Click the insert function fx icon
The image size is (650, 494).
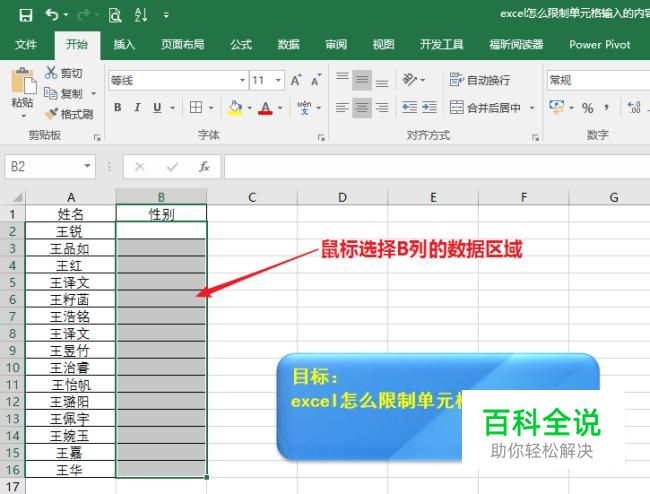click(x=204, y=167)
